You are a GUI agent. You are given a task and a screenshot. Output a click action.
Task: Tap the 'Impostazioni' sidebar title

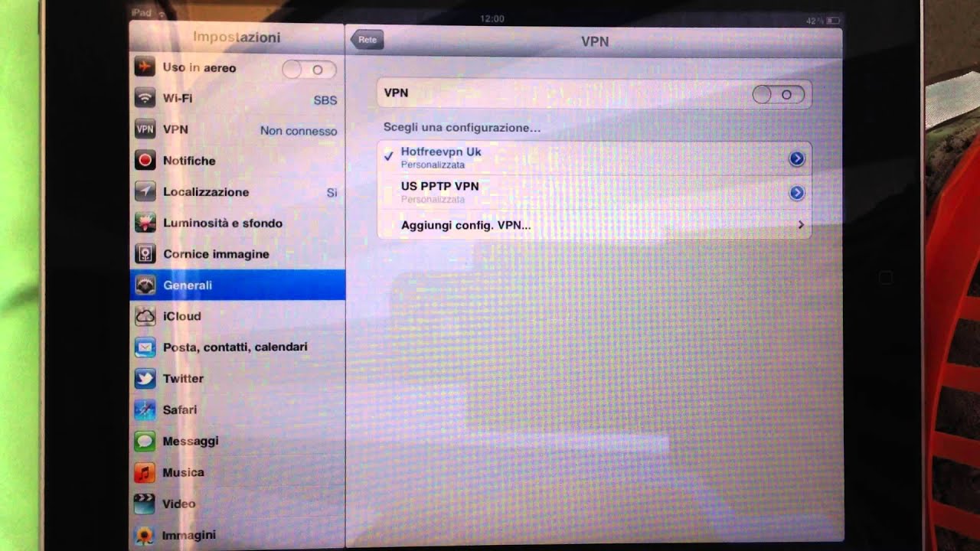237,37
